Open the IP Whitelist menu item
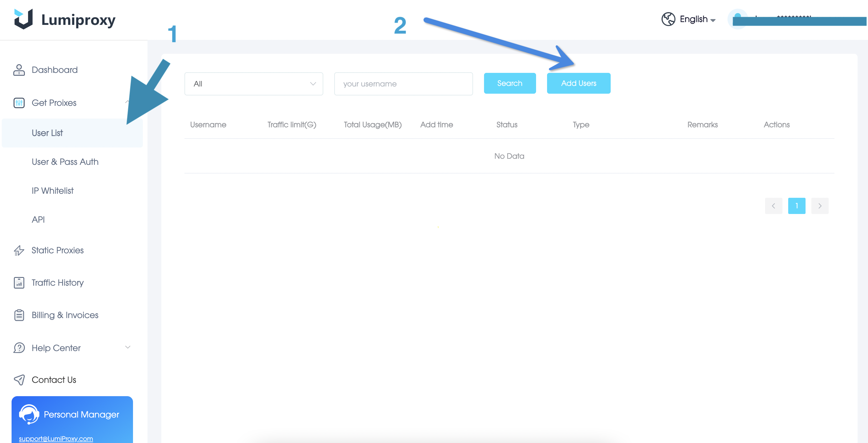The width and height of the screenshot is (868, 443). 53,191
